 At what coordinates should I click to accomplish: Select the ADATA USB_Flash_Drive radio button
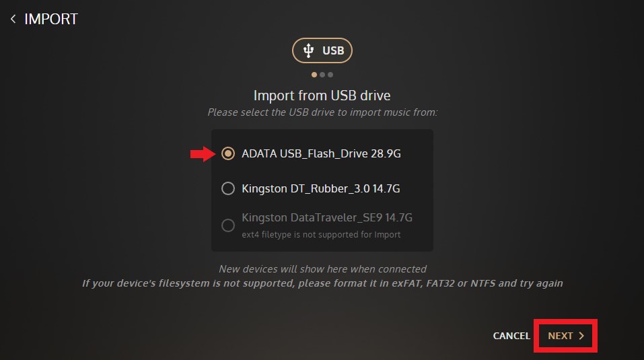228,153
